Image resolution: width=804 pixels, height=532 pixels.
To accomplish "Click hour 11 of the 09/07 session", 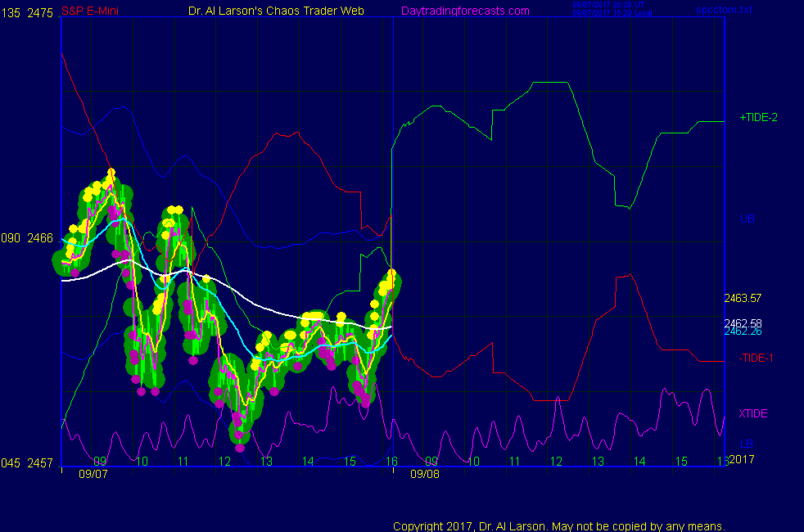I will (x=183, y=462).
